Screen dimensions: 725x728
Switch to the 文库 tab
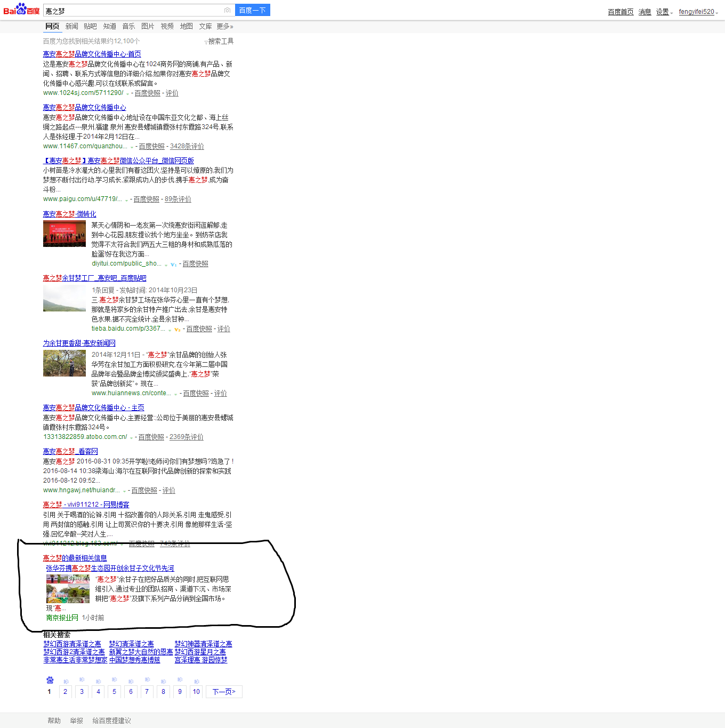point(206,26)
